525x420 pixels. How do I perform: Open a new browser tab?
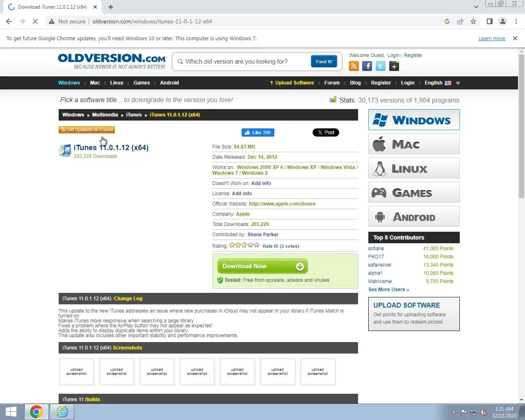pos(111,7)
